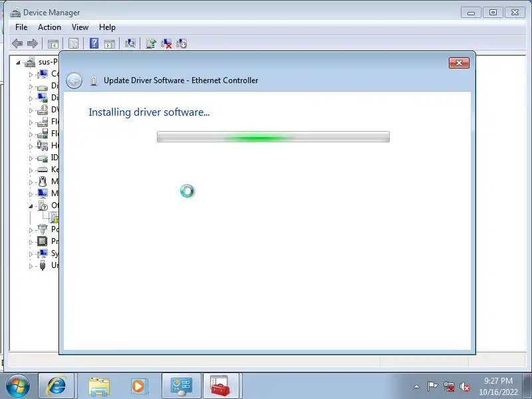
Task: Switch to Control Panel taskbar button
Action: [182, 386]
